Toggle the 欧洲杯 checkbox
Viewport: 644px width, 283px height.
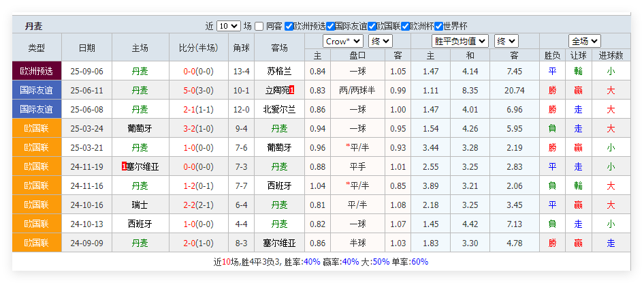click(406, 27)
